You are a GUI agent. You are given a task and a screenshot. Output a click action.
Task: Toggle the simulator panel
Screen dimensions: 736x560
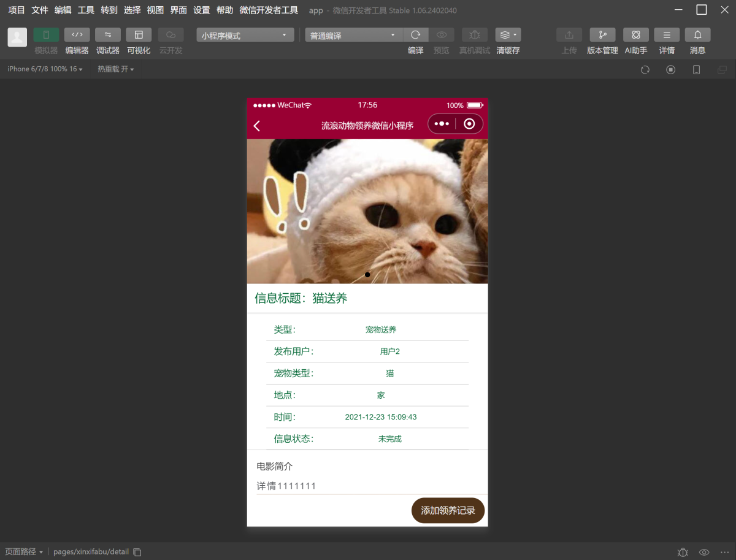pos(46,35)
